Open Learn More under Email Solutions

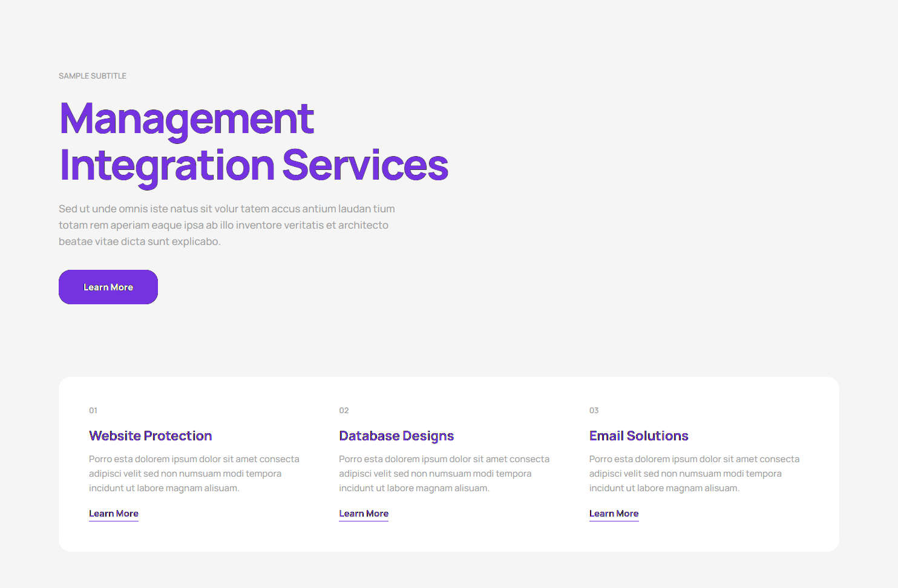click(614, 514)
